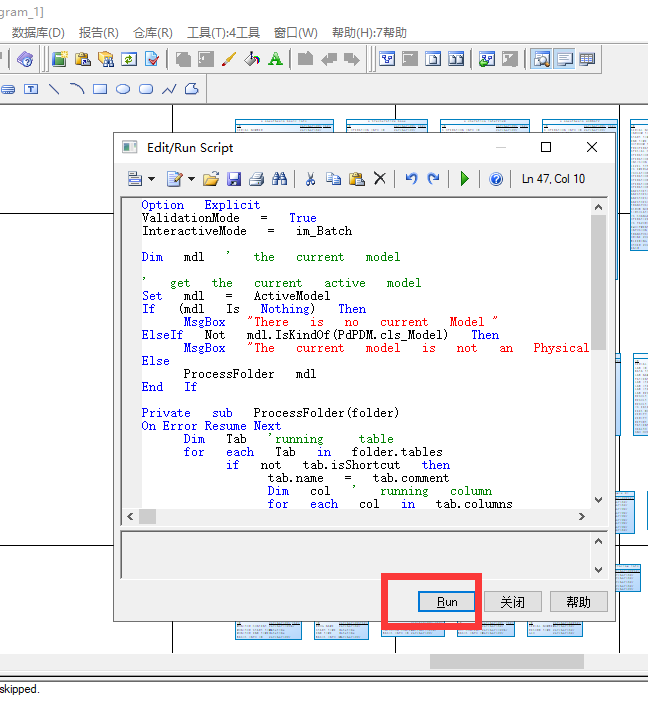Click the check model document icon
648x715 pixels.
[152, 59]
